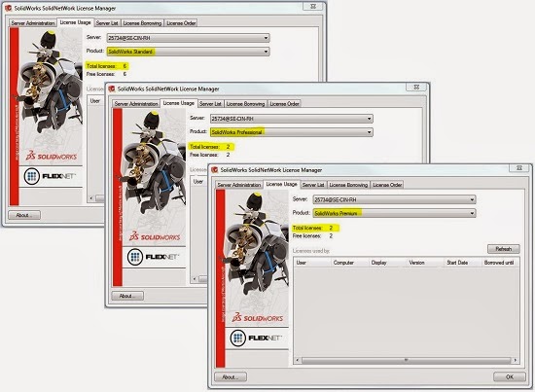This screenshot has height=392, width=535.
Task: Click About button in the front window
Action: point(231,377)
